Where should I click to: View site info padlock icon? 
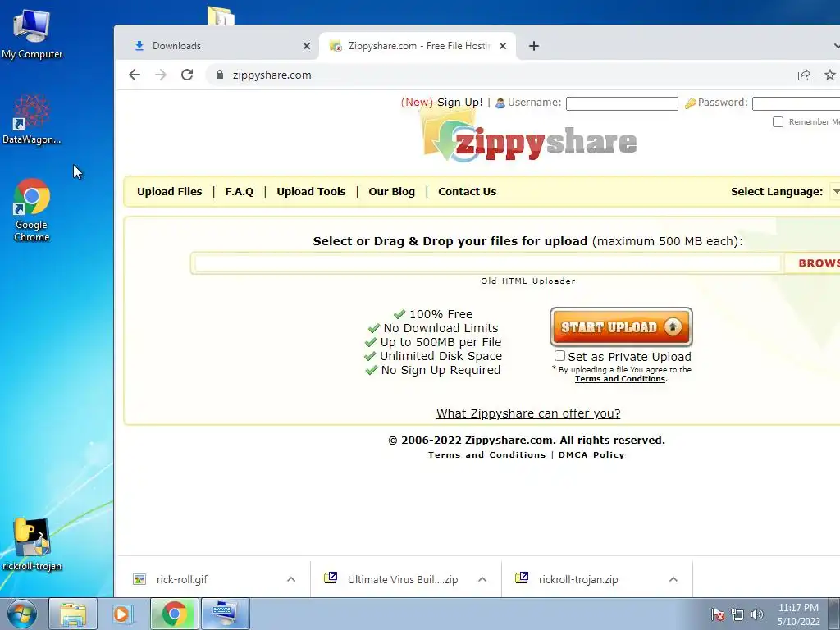(x=220, y=75)
